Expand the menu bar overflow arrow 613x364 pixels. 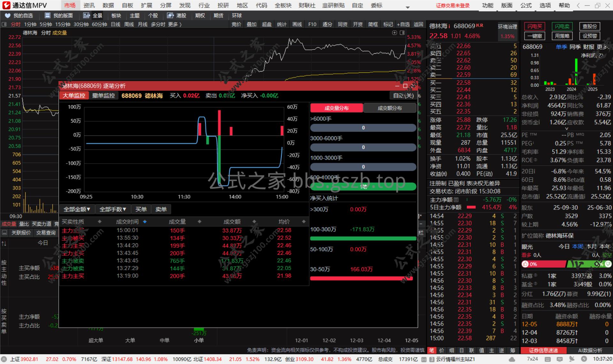(408, 7)
